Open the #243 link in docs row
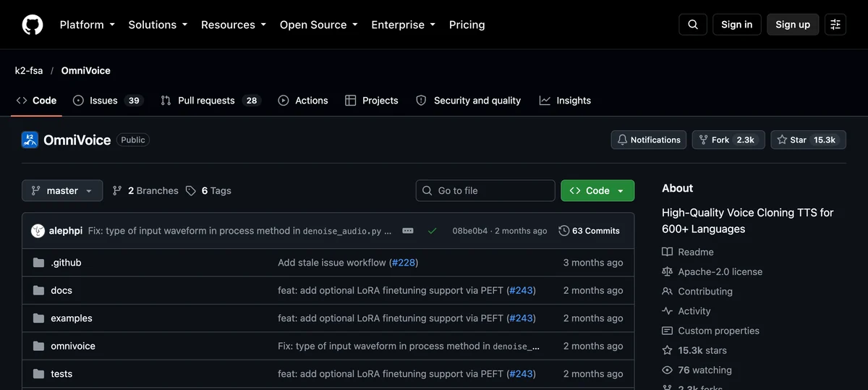The width and height of the screenshot is (868, 390). coord(522,290)
